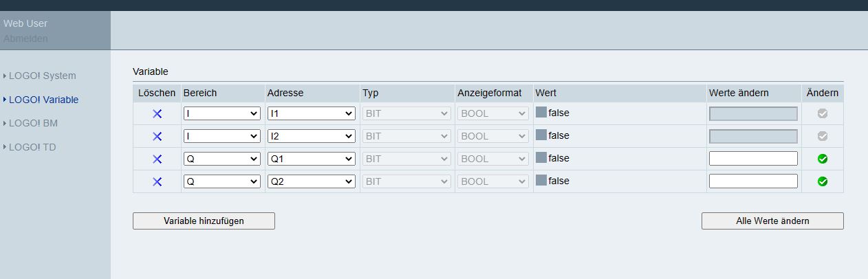Delete the I2 variable row
Image resolution: width=868 pixels, height=279 pixels.
157,137
